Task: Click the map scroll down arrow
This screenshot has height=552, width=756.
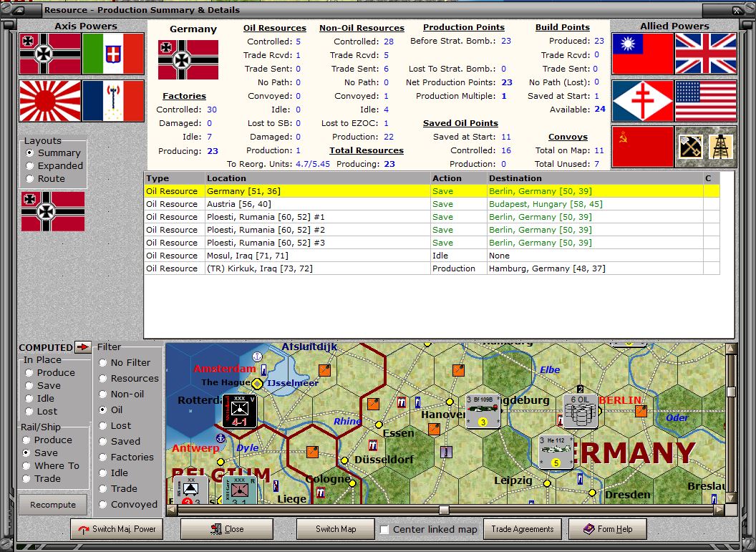Action: pos(731,498)
